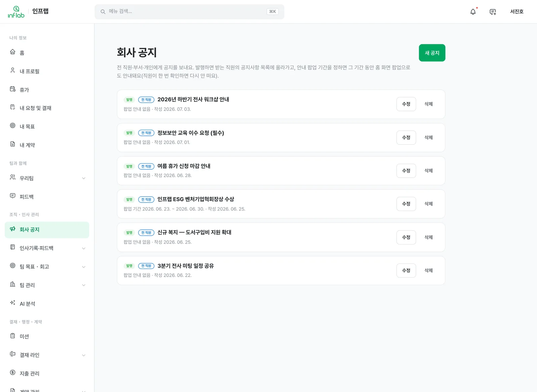
Task: Click the 내 요청 및 결재 document icon
Action: (x=13, y=107)
